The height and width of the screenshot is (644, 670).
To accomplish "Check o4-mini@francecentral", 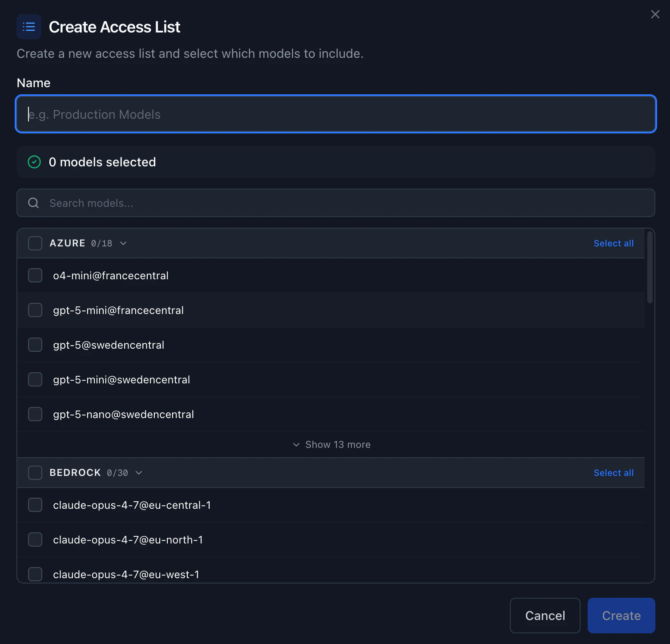I will pos(35,275).
